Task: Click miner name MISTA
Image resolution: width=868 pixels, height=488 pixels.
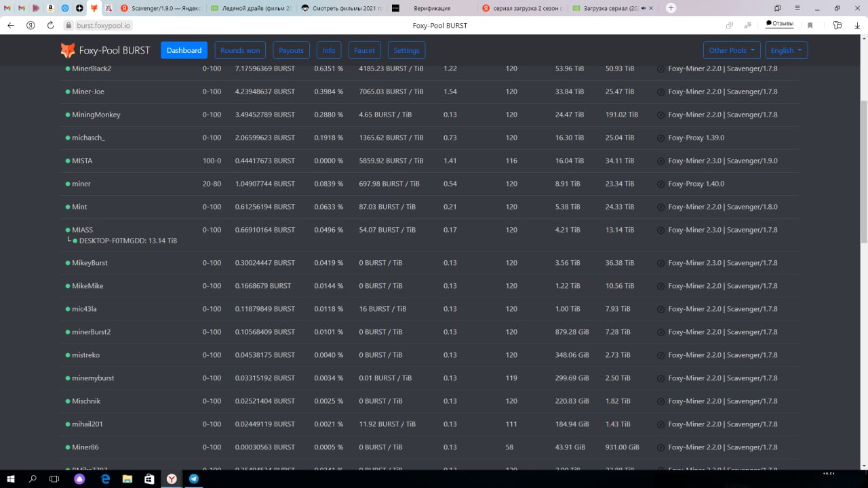Action: pyautogui.click(x=82, y=161)
